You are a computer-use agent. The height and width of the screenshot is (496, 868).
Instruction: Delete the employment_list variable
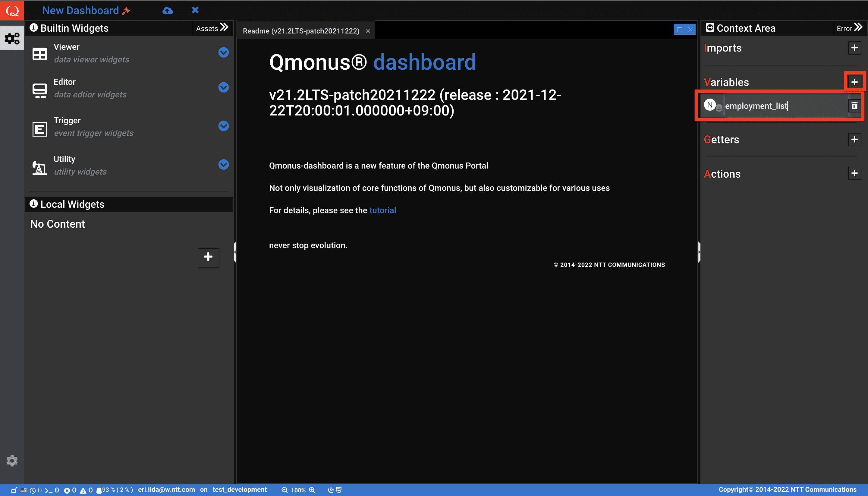coord(854,106)
